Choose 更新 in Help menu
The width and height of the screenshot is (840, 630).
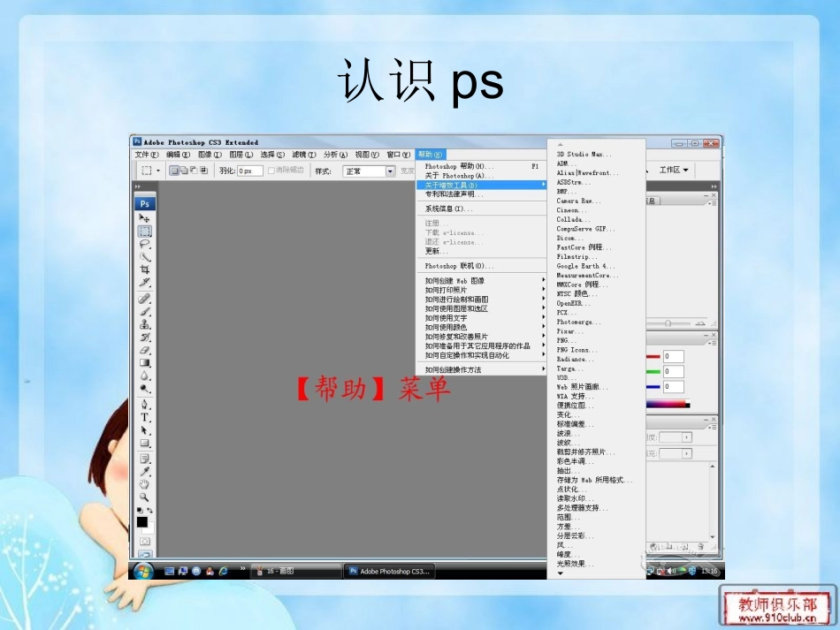coord(482,251)
